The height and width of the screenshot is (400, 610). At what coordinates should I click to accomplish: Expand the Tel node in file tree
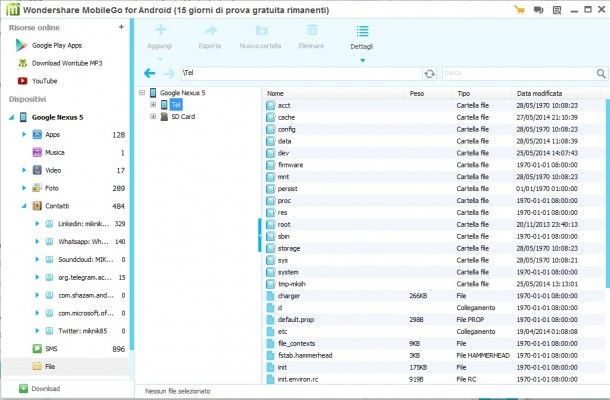153,104
